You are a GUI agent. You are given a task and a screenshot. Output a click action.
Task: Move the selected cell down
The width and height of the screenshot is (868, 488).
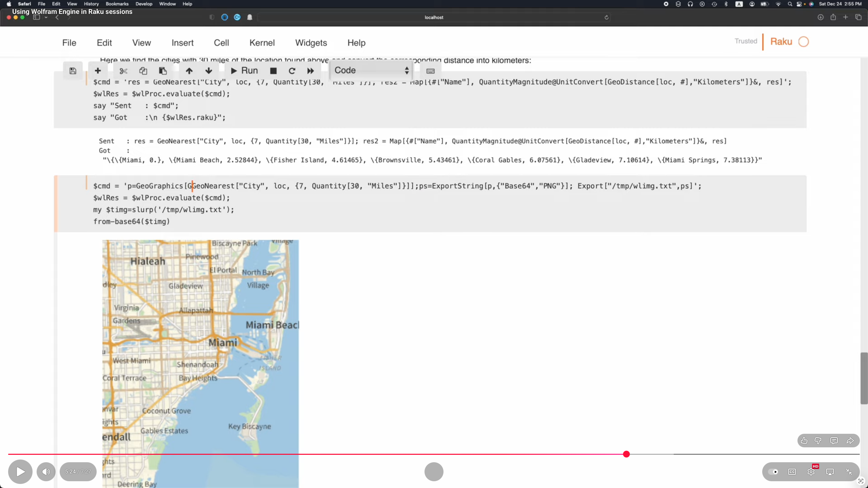(x=209, y=71)
